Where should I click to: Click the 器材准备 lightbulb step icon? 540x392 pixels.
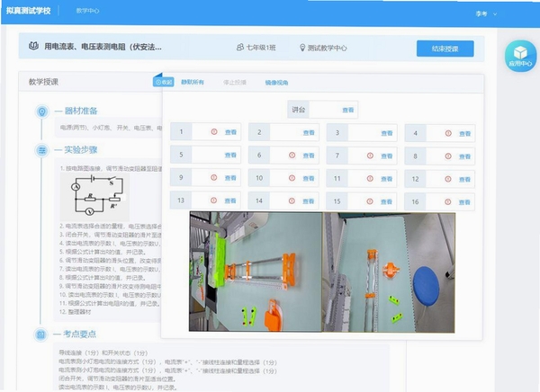(42, 111)
